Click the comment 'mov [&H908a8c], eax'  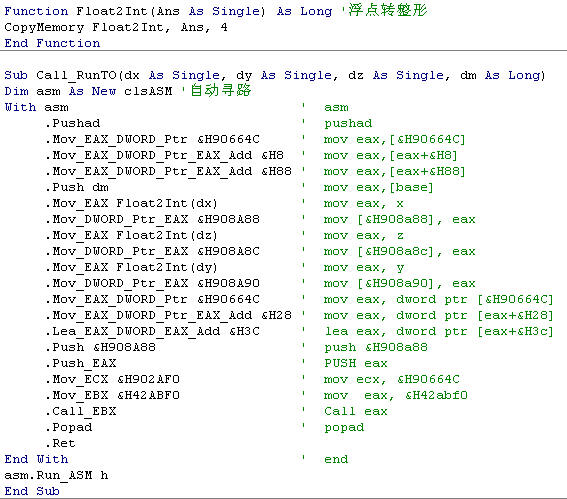400,251
